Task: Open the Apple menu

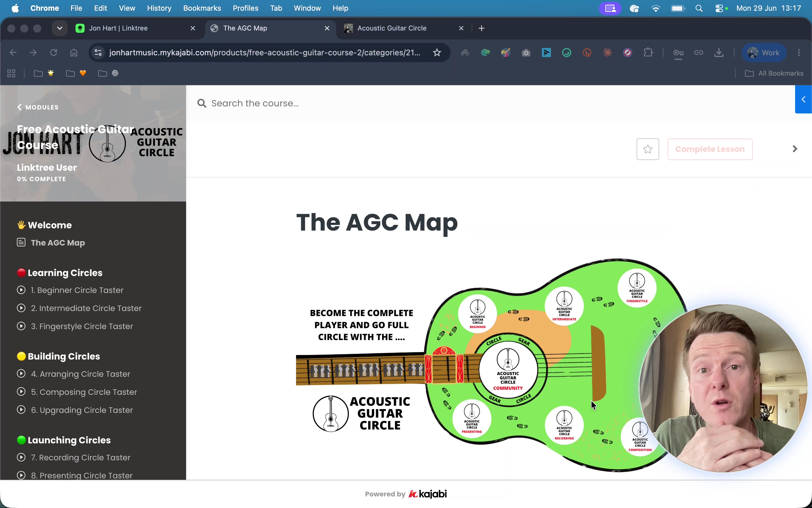Action: click(x=15, y=8)
